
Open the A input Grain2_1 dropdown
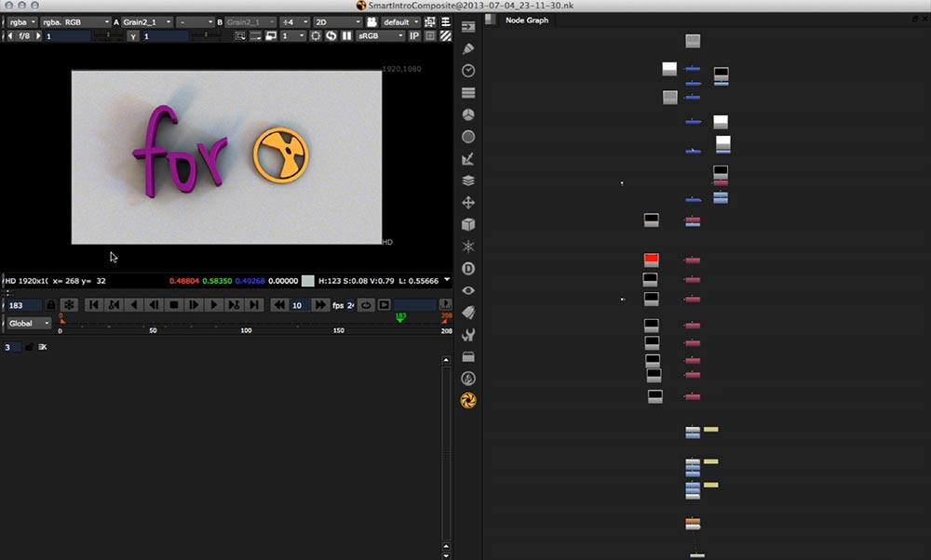(147, 22)
